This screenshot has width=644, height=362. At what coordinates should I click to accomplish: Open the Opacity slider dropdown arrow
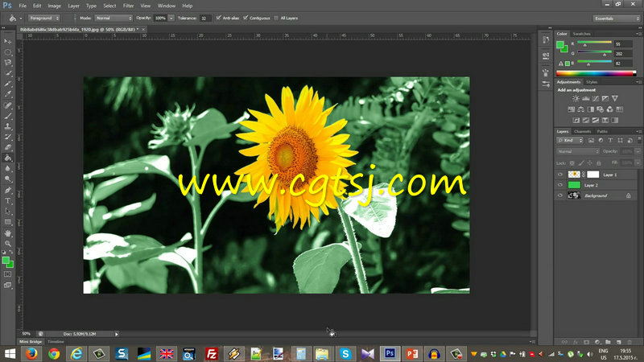tap(171, 18)
